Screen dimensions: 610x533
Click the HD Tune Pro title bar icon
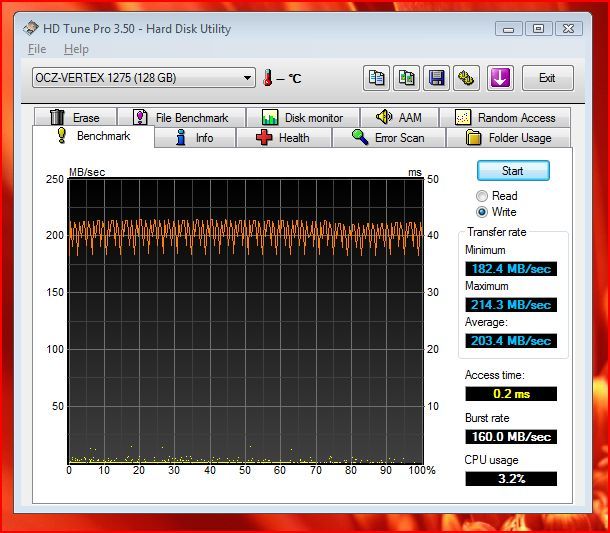click(30, 28)
